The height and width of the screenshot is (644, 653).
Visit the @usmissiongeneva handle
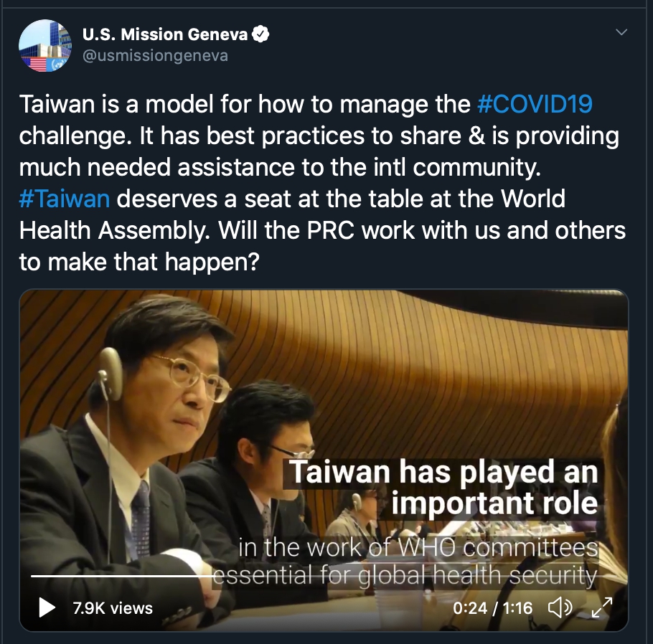click(x=155, y=56)
